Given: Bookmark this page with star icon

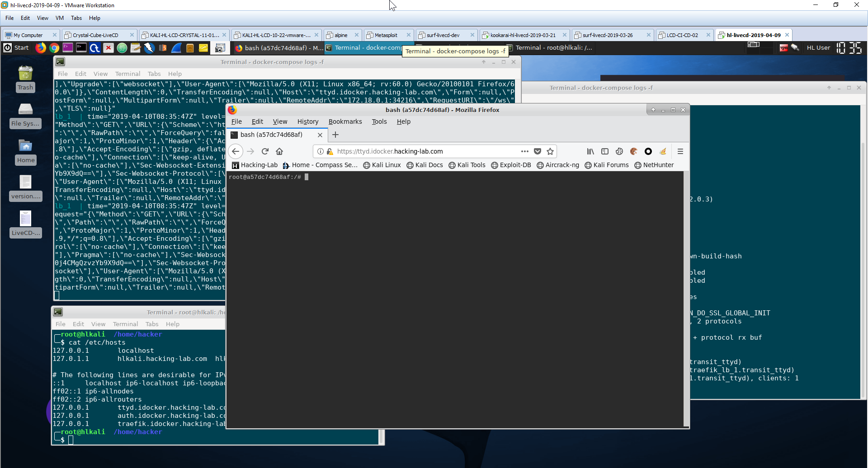Looking at the screenshot, I should 550,151.
